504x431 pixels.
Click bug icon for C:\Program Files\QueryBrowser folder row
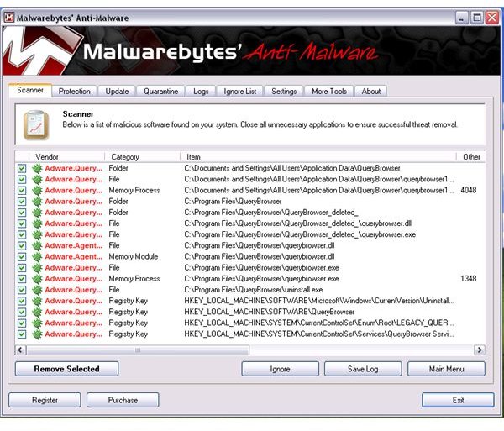tap(37, 202)
